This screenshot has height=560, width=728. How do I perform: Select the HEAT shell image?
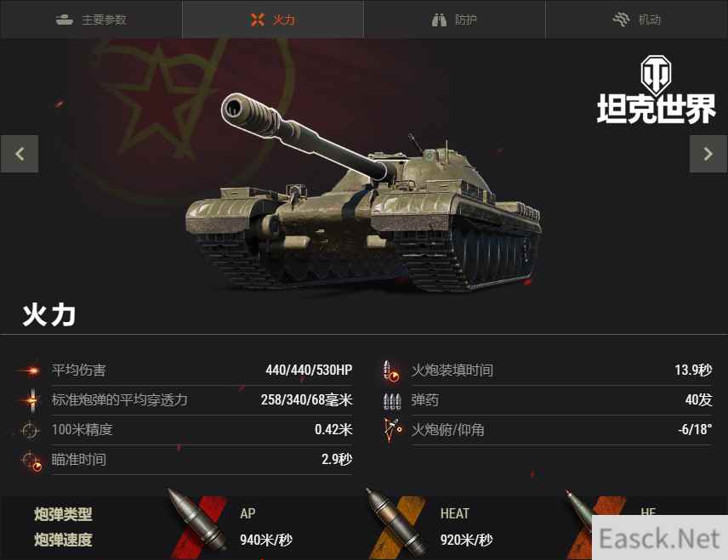(397, 523)
